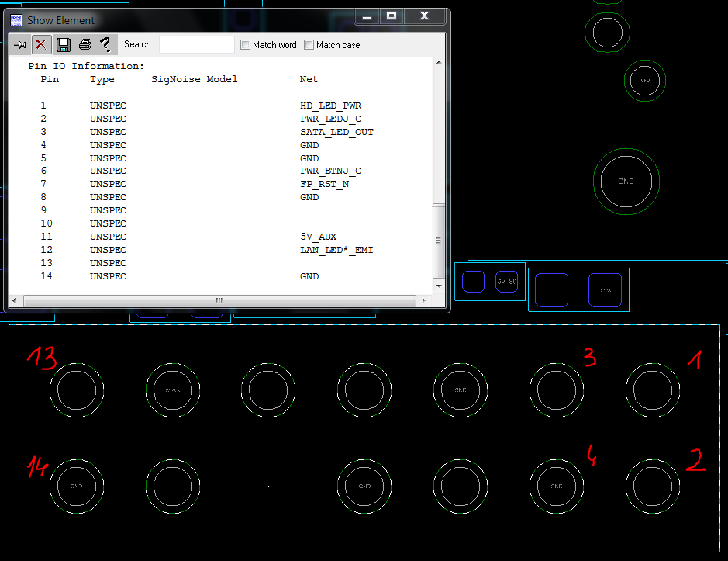Click the horizontal scrollbar thumb
The image size is (728, 561).
(x=219, y=301)
